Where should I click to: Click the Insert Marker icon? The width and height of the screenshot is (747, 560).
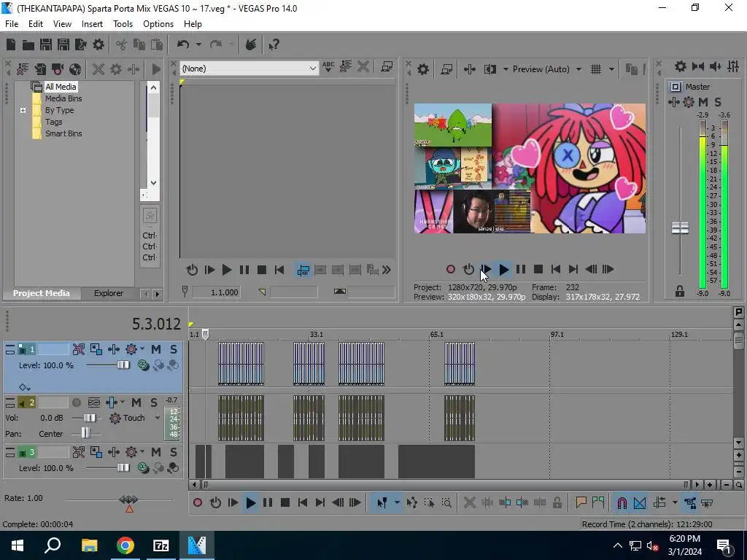tap(581, 502)
